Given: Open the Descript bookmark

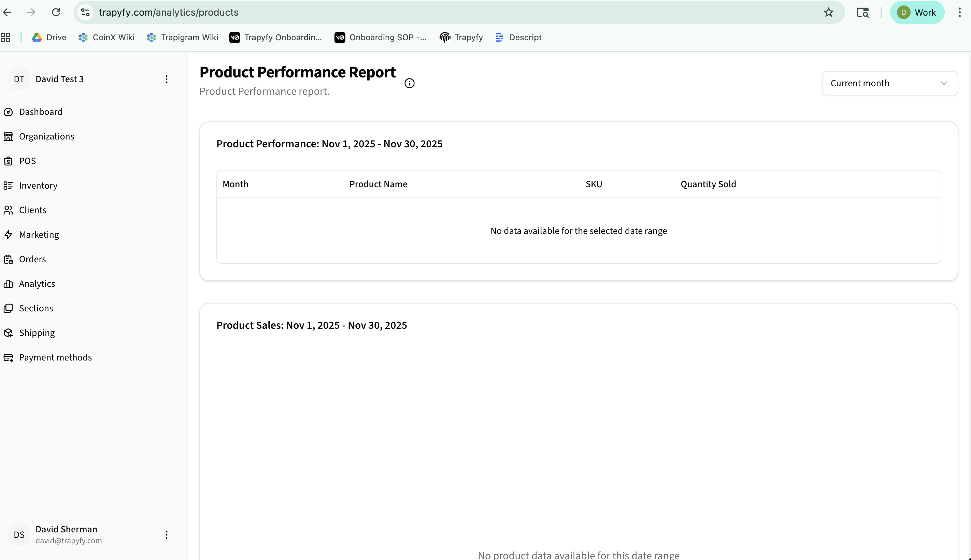Looking at the screenshot, I should (518, 37).
